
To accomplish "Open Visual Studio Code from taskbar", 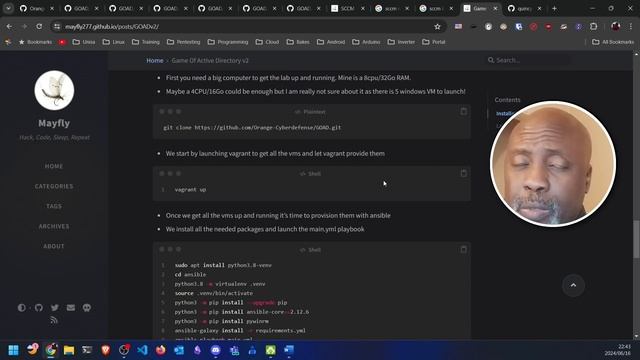I will point(142,350).
